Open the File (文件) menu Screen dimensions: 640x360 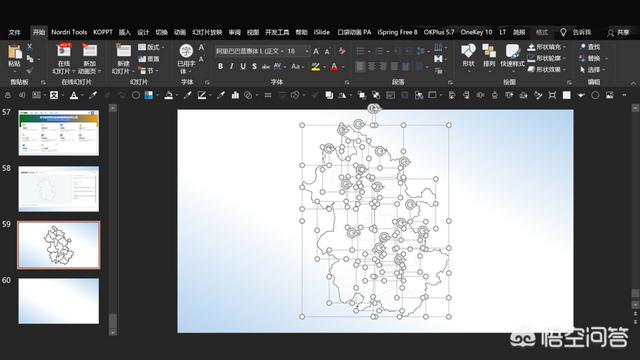(14, 32)
